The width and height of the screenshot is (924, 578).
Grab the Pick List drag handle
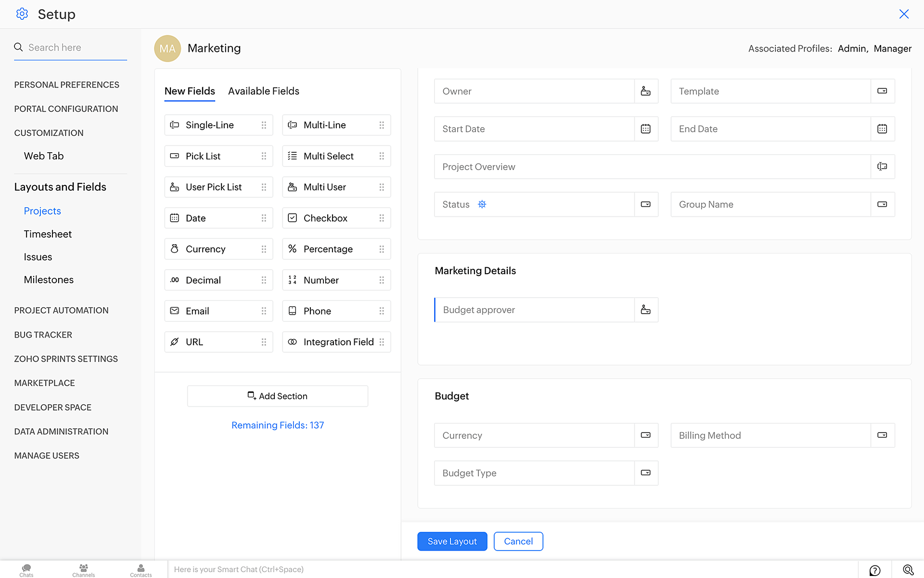[x=264, y=156]
